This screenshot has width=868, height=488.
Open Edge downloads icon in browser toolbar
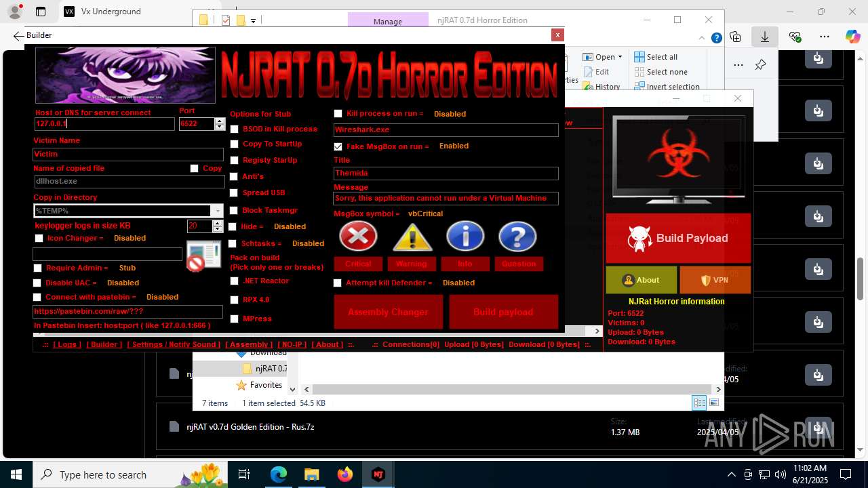765,37
